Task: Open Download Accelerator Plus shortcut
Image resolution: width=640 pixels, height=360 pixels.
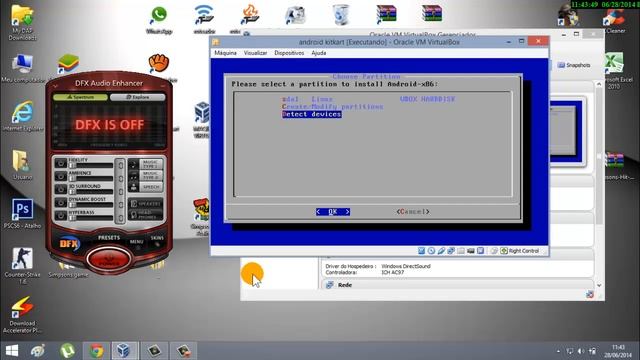Action: pos(22,315)
